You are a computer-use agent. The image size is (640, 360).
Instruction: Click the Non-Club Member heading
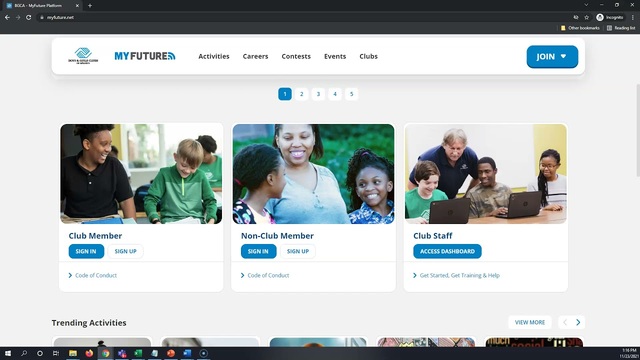coord(277,236)
